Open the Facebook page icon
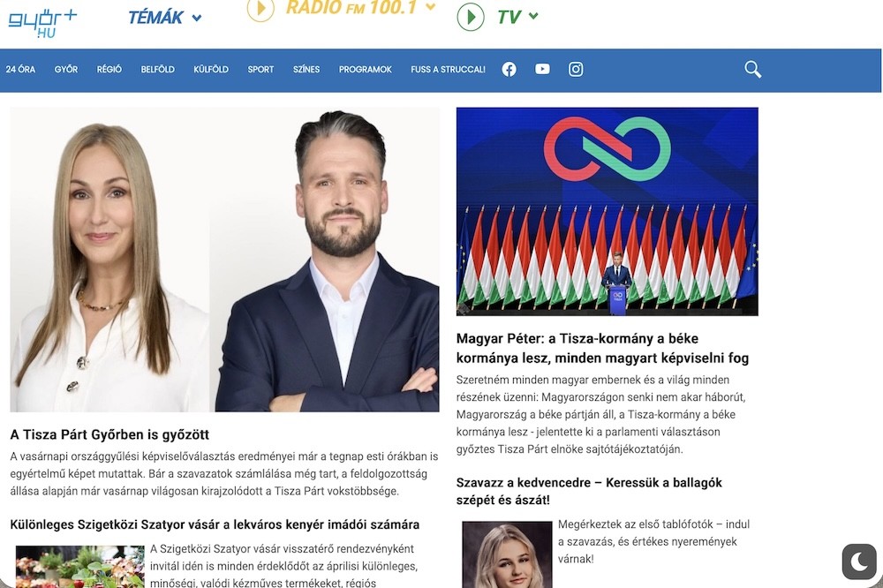The height and width of the screenshot is (588, 883). click(509, 69)
